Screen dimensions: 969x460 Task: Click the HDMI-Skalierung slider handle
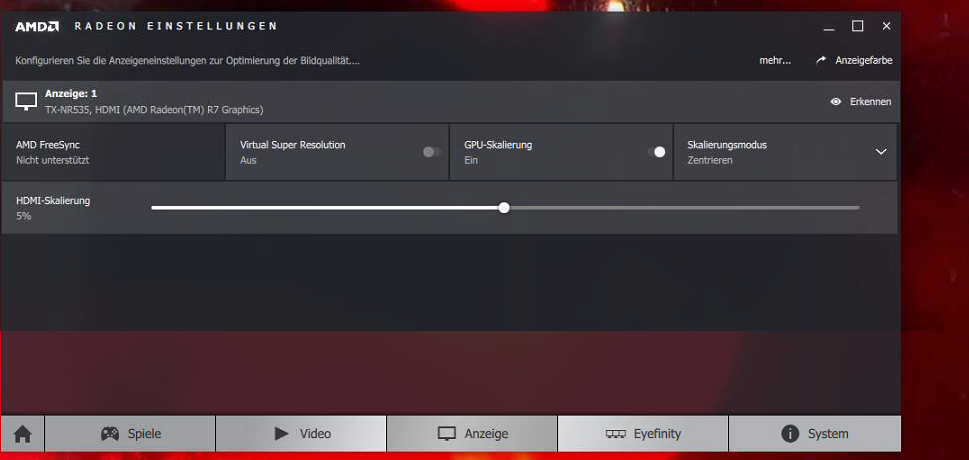504,208
